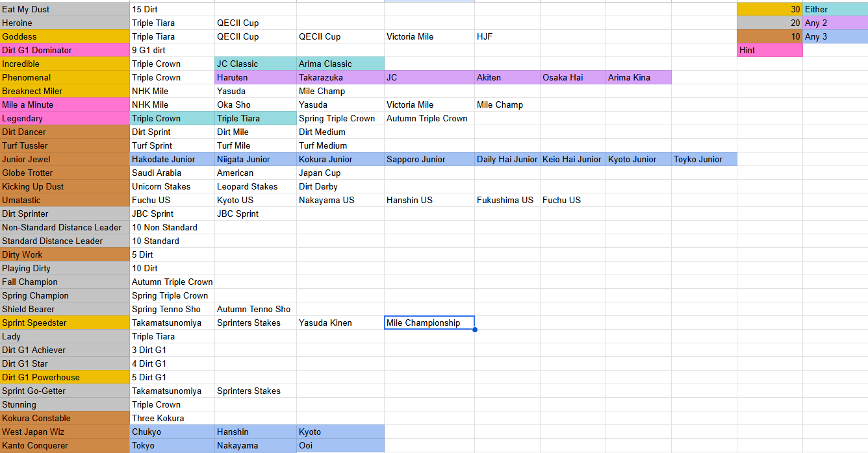Select the 'Globe Trotter' cell

point(65,173)
